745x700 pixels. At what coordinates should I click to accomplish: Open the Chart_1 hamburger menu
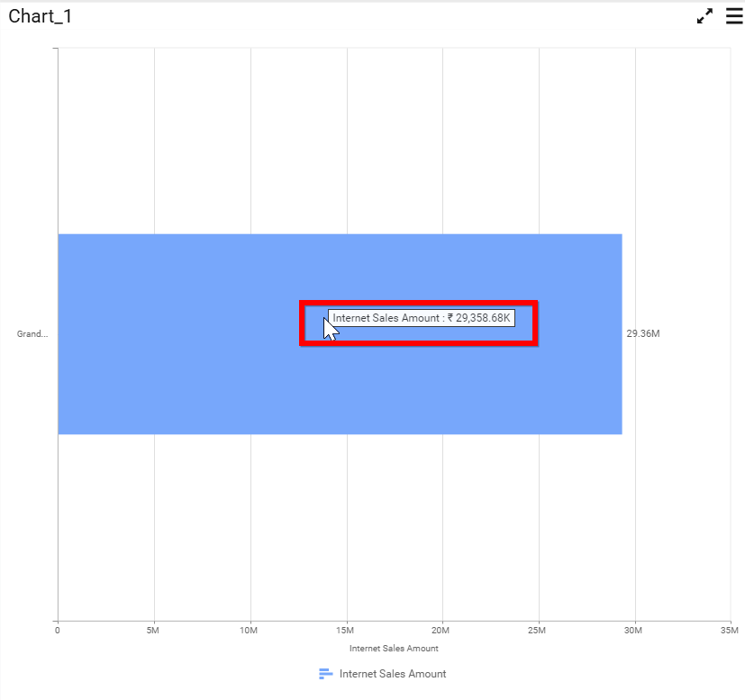pos(734,15)
